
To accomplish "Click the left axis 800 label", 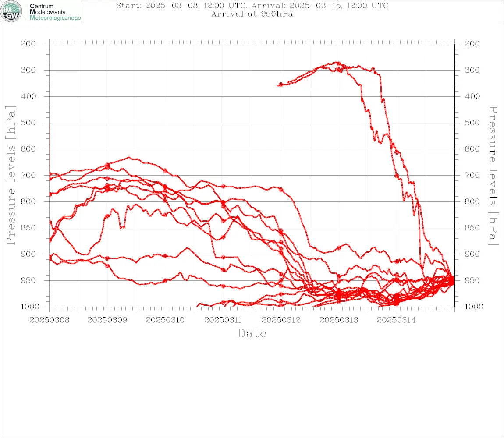I will [x=28, y=201].
